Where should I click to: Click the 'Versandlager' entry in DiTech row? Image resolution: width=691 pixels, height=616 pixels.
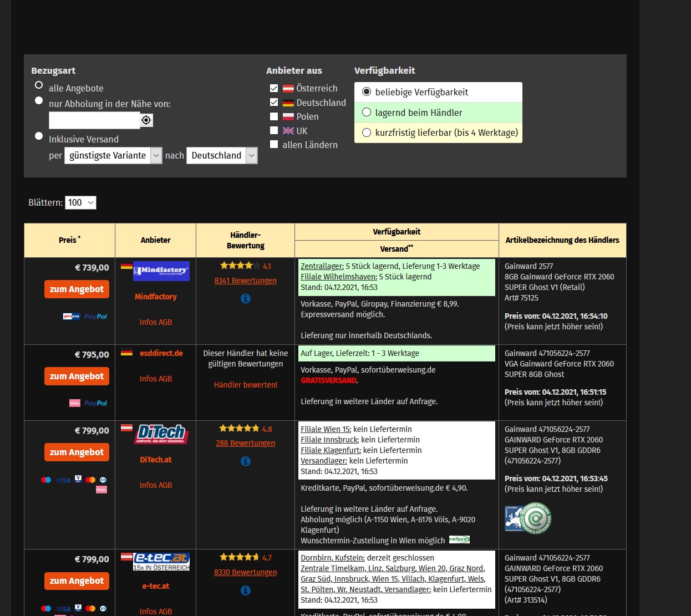[324, 461]
